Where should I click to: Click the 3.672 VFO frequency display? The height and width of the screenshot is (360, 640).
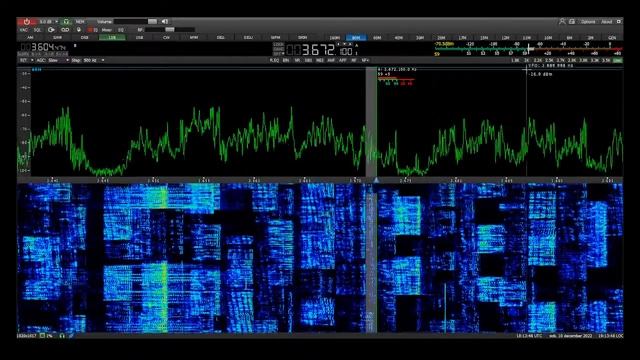(x=318, y=51)
